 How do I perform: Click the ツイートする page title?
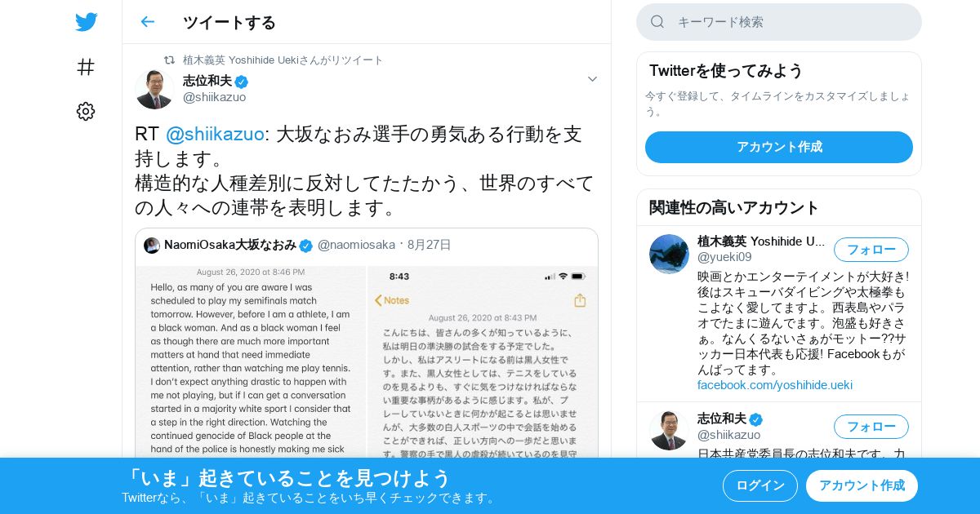click(x=229, y=22)
